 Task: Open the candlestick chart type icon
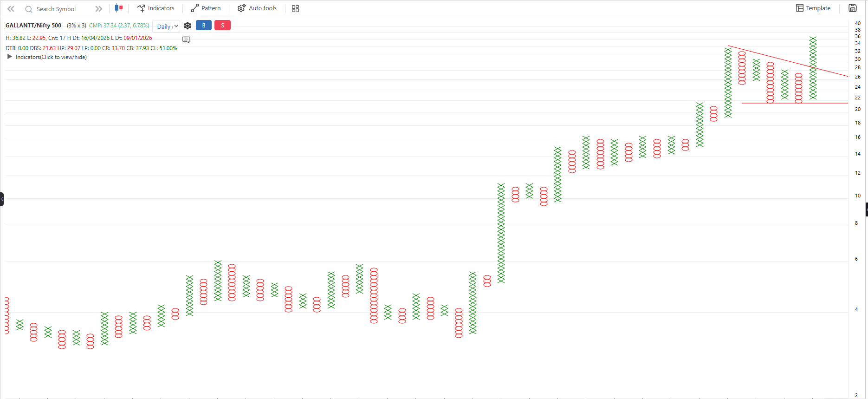click(x=119, y=8)
